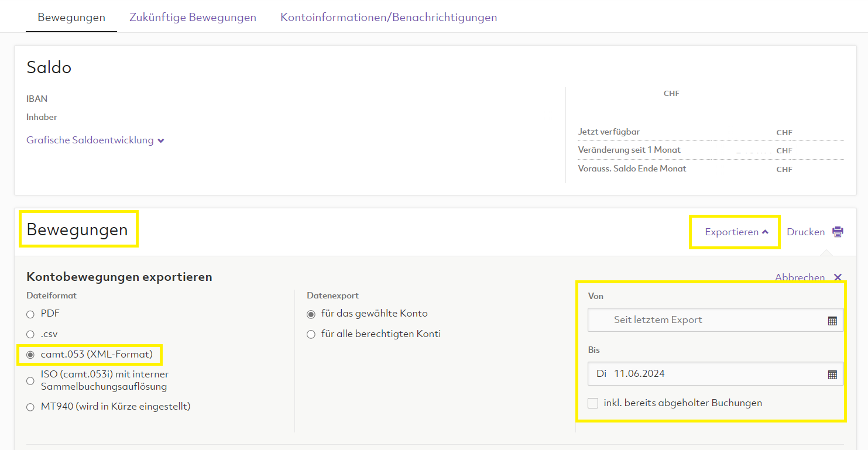Click the Datenexport label
Viewport: 868px width, 450px height.
(x=333, y=296)
